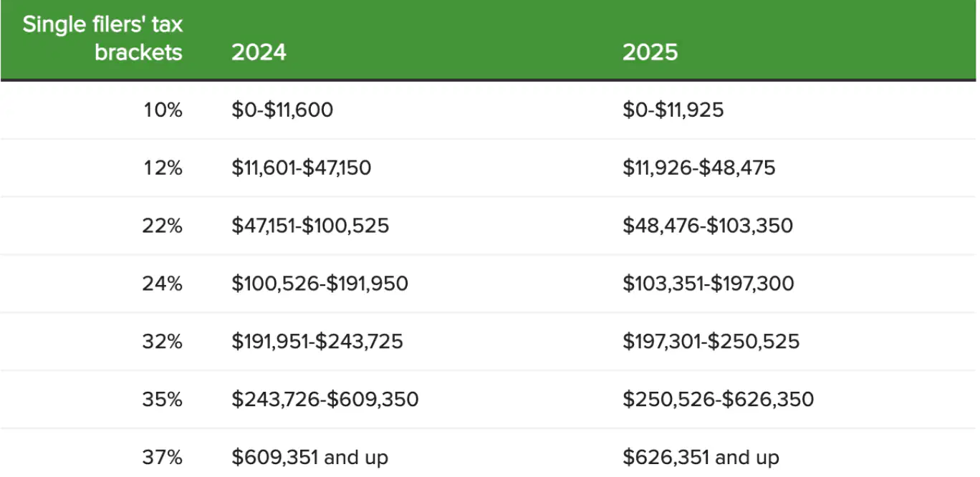Select the $11,601-$47,150 cell

click(302, 168)
